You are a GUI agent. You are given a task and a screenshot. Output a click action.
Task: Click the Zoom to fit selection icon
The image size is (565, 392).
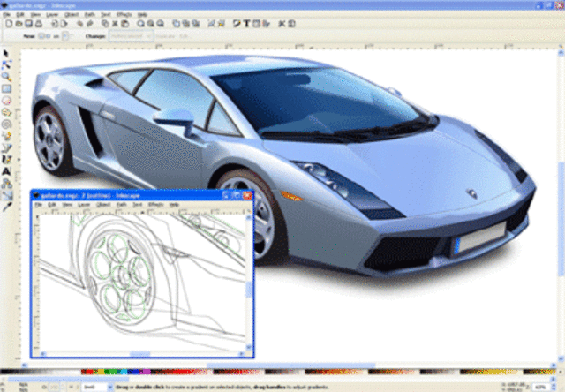[x=140, y=24]
